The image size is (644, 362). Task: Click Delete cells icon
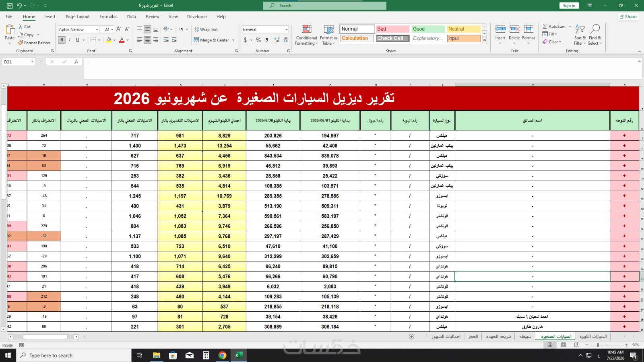514,29
